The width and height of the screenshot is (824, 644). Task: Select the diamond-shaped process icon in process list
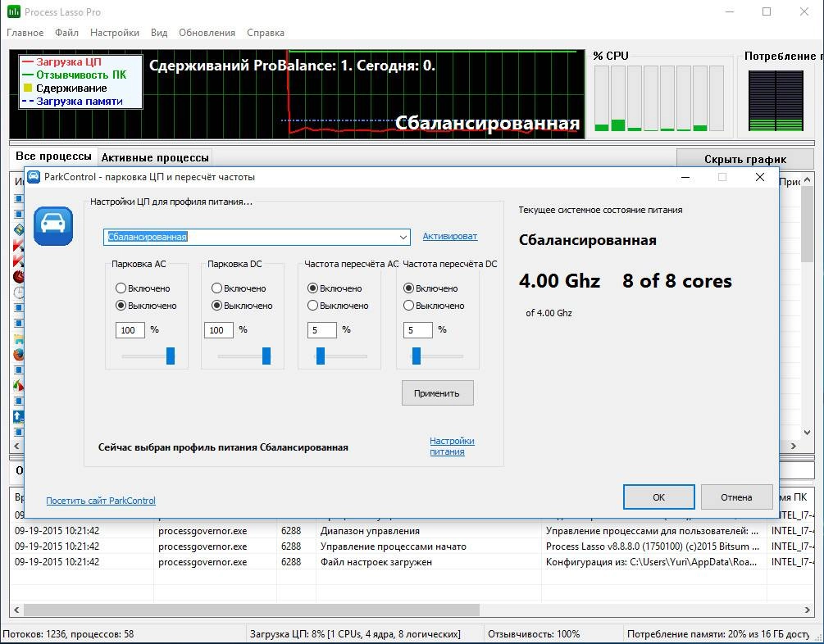point(18,229)
